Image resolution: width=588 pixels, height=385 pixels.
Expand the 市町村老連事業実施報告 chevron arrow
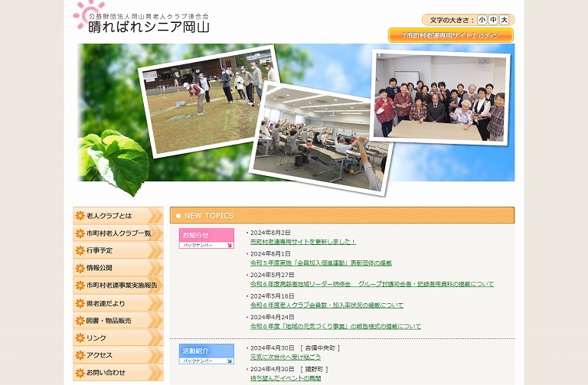pos(156,285)
